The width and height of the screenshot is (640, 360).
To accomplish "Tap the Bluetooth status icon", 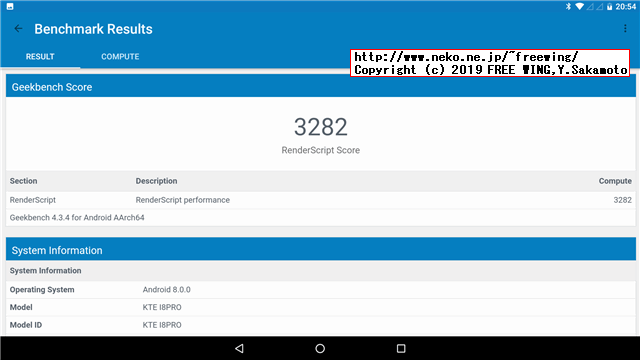I will 568,7.
